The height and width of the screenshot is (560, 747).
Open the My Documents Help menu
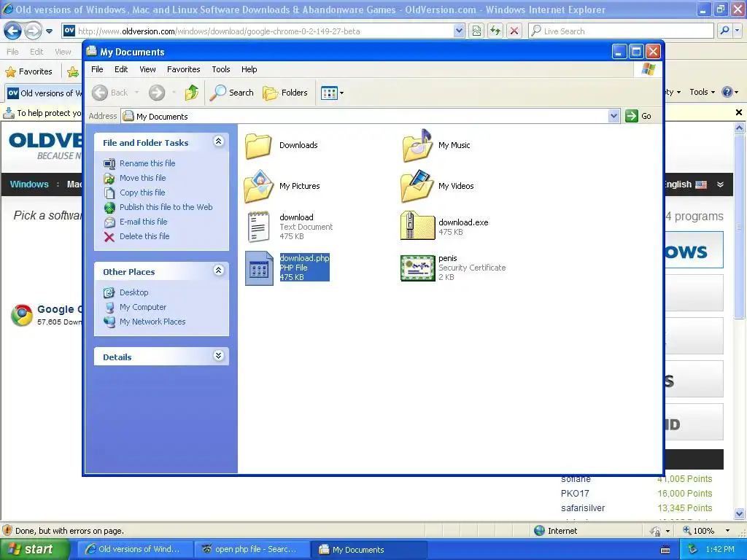(x=249, y=69)
